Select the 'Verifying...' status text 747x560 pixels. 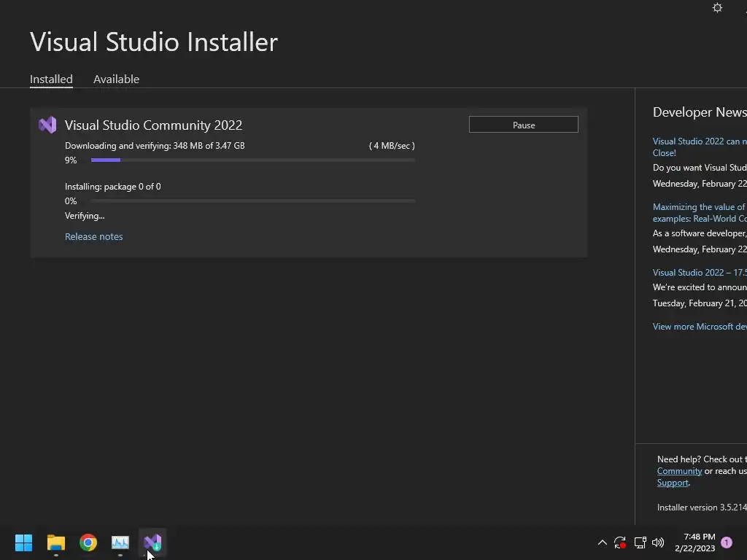(85, 216)
